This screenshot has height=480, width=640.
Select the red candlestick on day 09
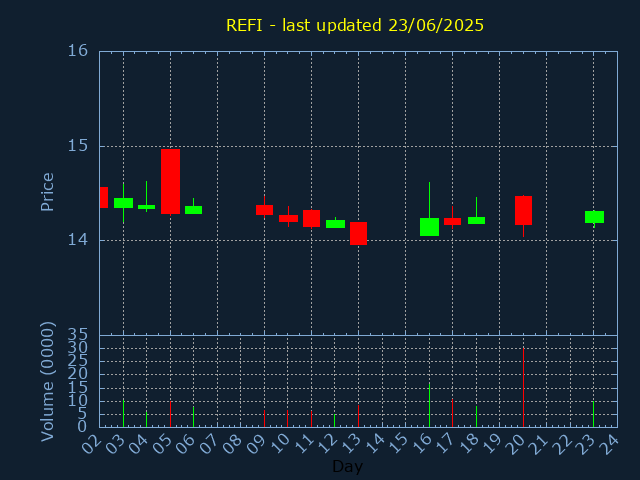point(264,210)
